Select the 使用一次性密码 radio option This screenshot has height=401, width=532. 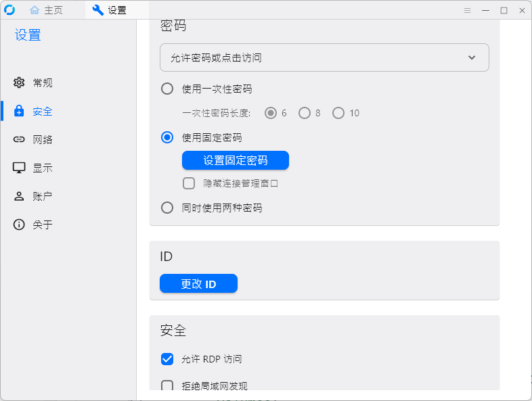pyautogui.click(x=167, y=89)
